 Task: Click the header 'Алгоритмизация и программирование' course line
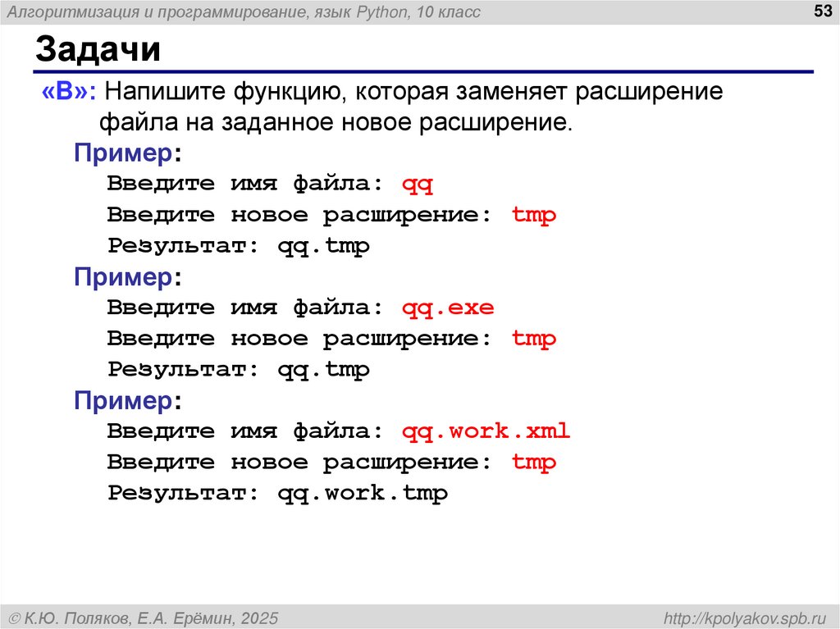(244, 11)
